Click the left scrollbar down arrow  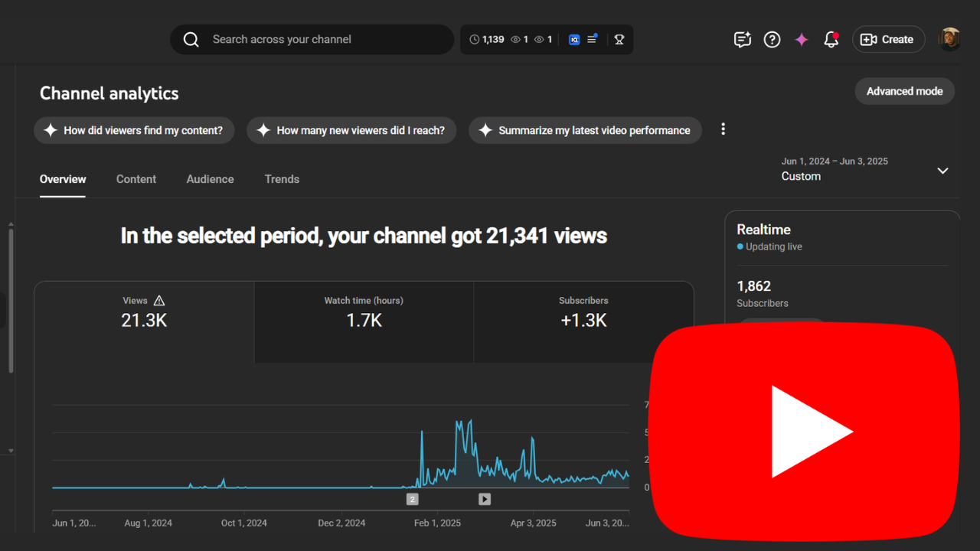coord(11,451)
